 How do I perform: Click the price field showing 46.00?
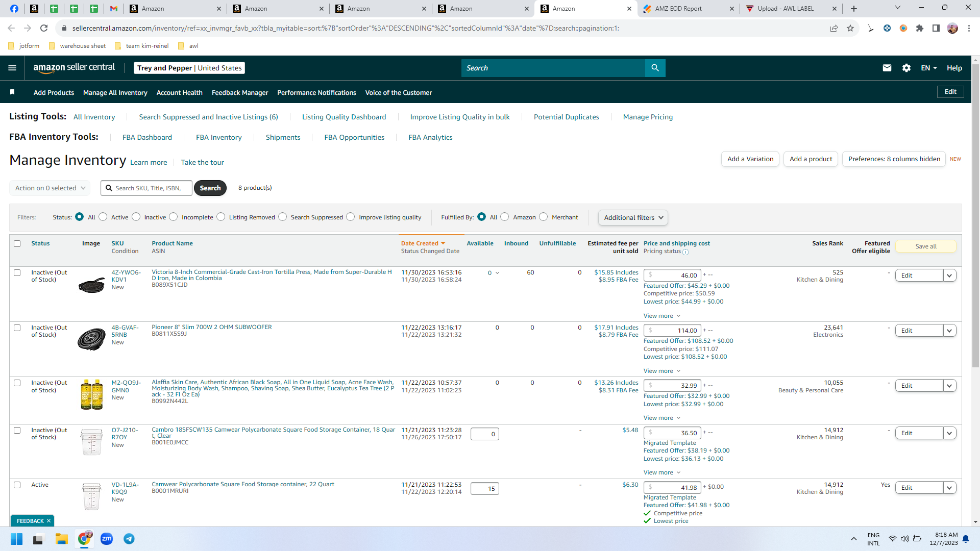click(x=672, y=275)
